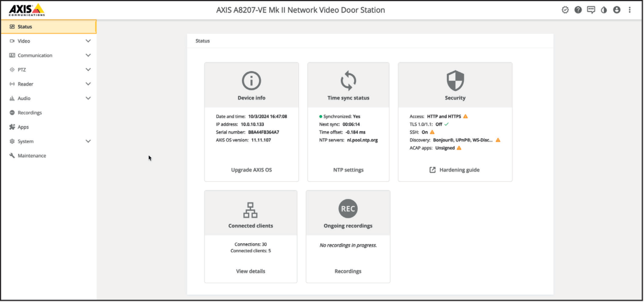The width and height of the screenshot is (644, 302).
Task: Open the Status page in sidebar
Action: point(49,27)
